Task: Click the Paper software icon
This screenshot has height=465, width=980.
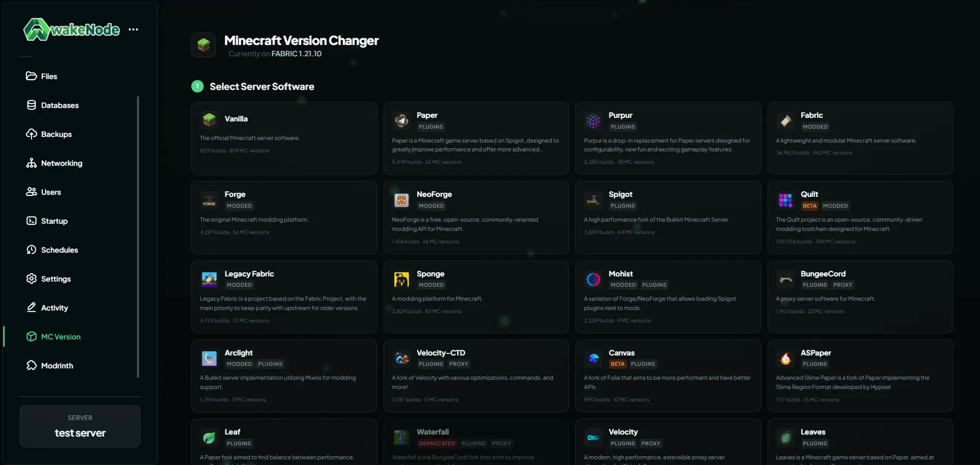Action: [402, 121]
